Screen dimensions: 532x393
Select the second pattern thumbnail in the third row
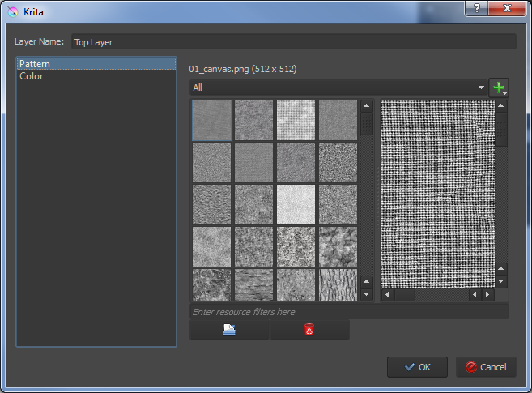pos(253,205)
